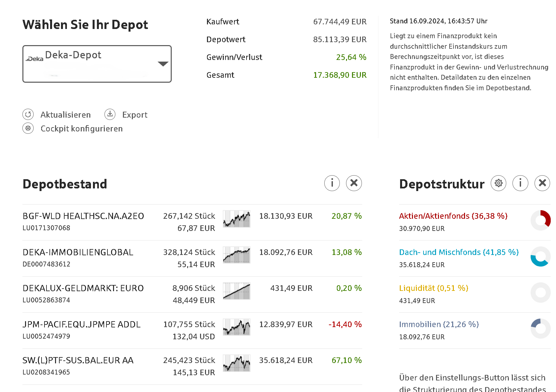Close the Depotbestand panel

pyautogui.click(x=354, y=183)
